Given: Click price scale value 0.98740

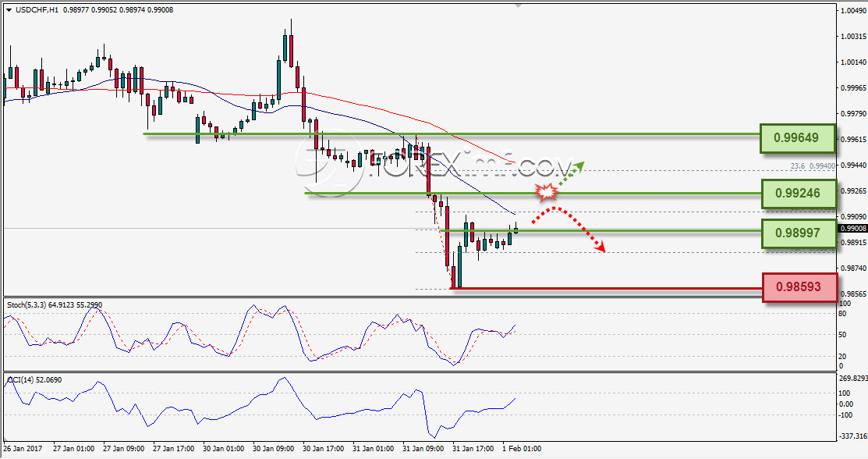Looking at the screenshot, I should point(853,269).
